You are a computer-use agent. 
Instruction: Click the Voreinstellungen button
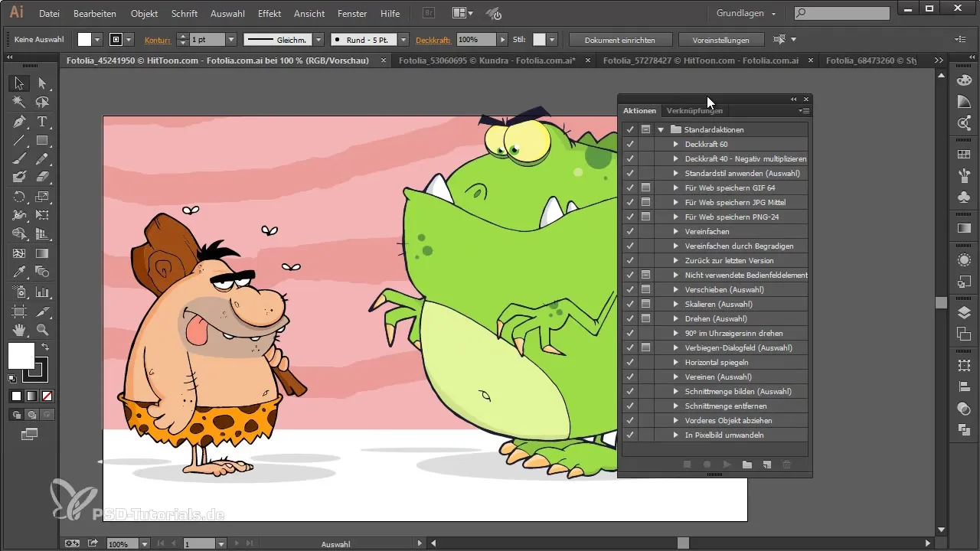720,39
